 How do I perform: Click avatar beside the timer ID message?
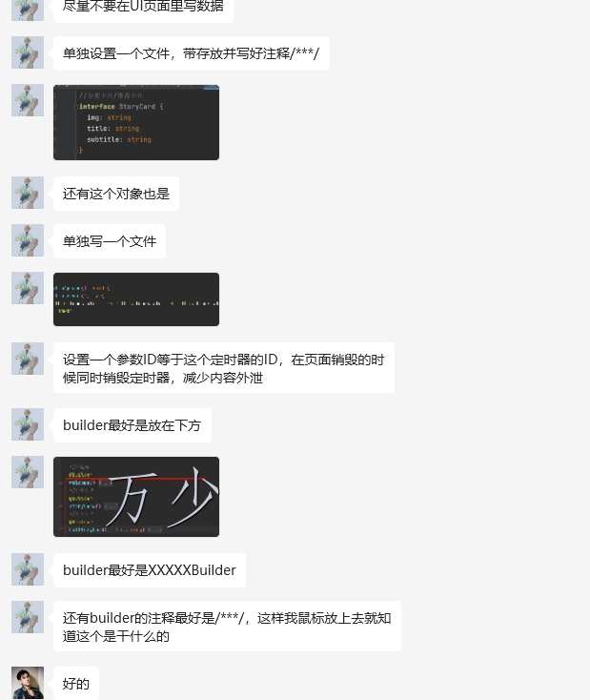pyautogui.click(x=28, y=359)
